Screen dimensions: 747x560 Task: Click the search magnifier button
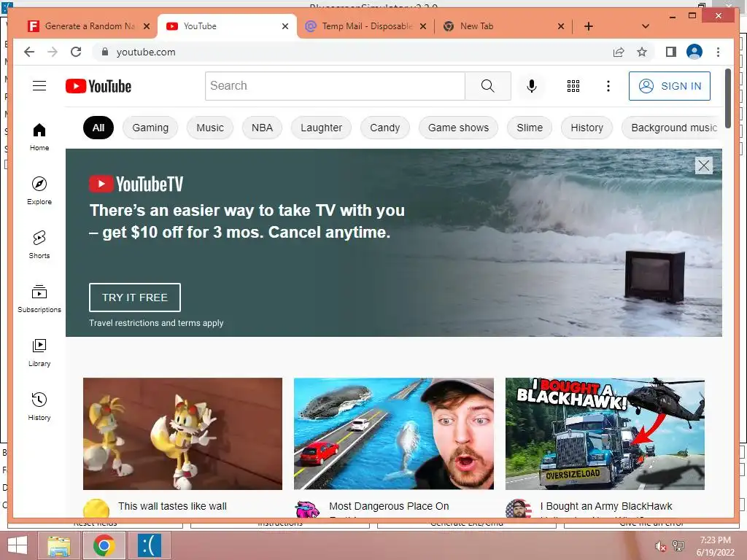(488, 86)
